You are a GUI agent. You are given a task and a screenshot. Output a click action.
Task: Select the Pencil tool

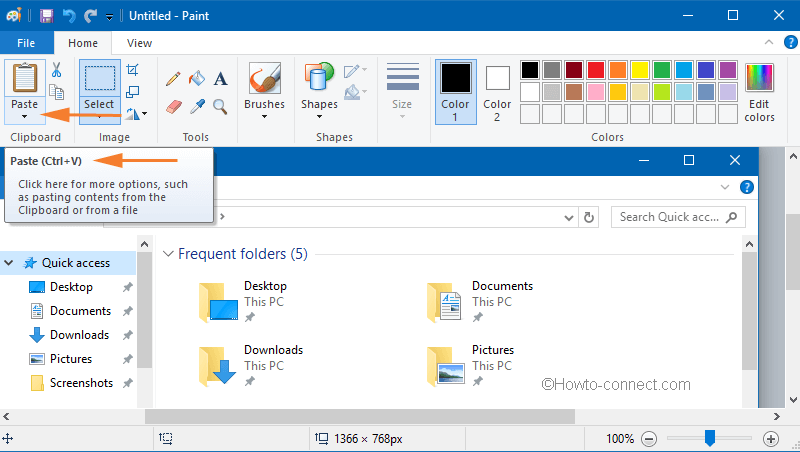(173, 79)
